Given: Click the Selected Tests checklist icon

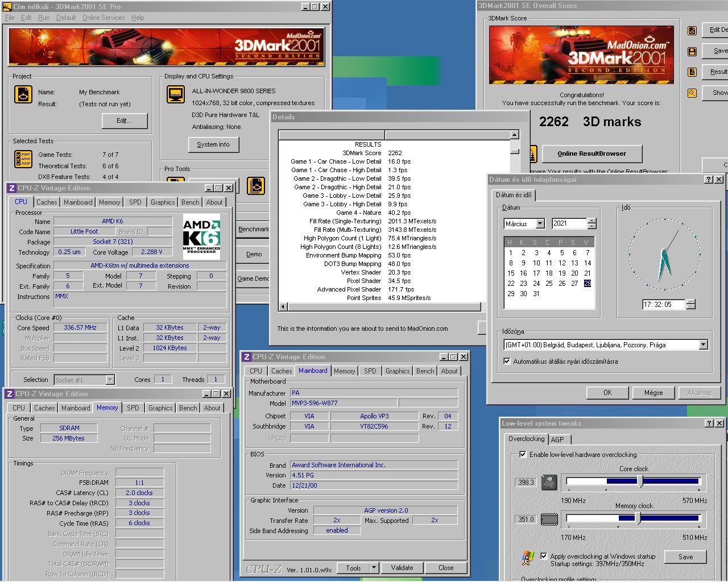Looking at the screenshot, I should (23, 159).
